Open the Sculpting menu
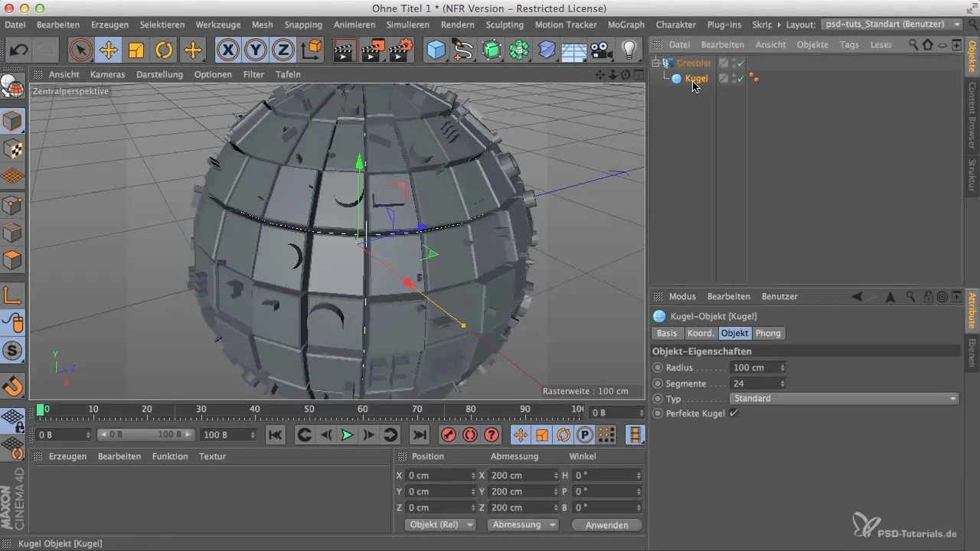Viewport: 980px width, 551px height. tap(505, 24)
